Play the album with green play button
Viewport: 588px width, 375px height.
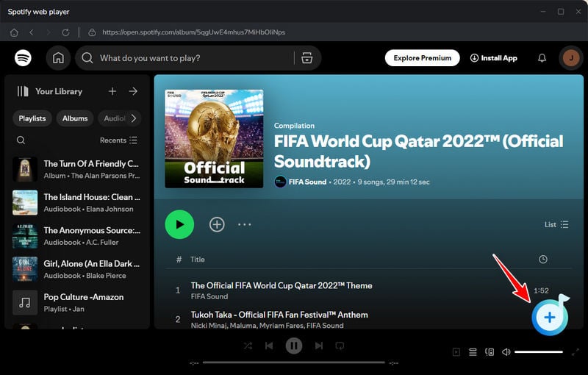point(179,224)
